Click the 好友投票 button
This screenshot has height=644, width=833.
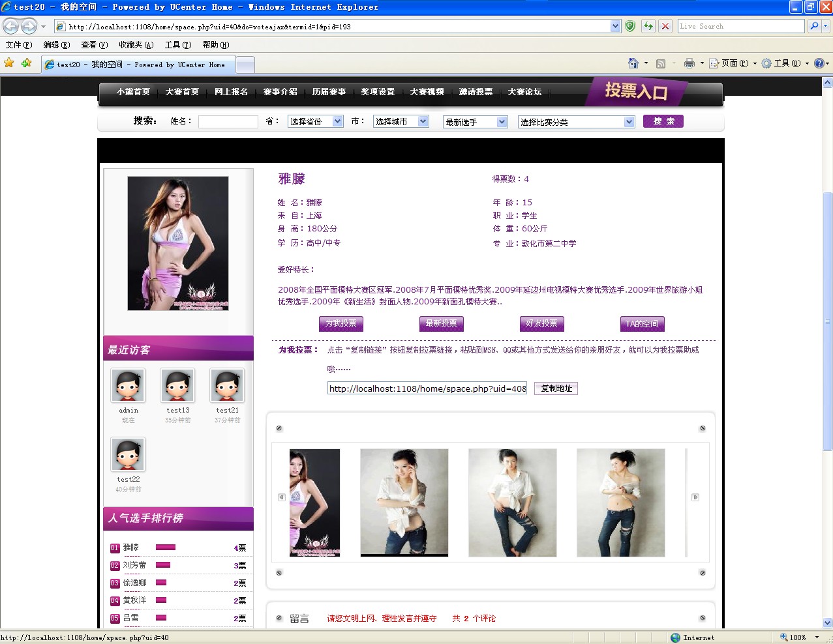(x=542, y=324)
